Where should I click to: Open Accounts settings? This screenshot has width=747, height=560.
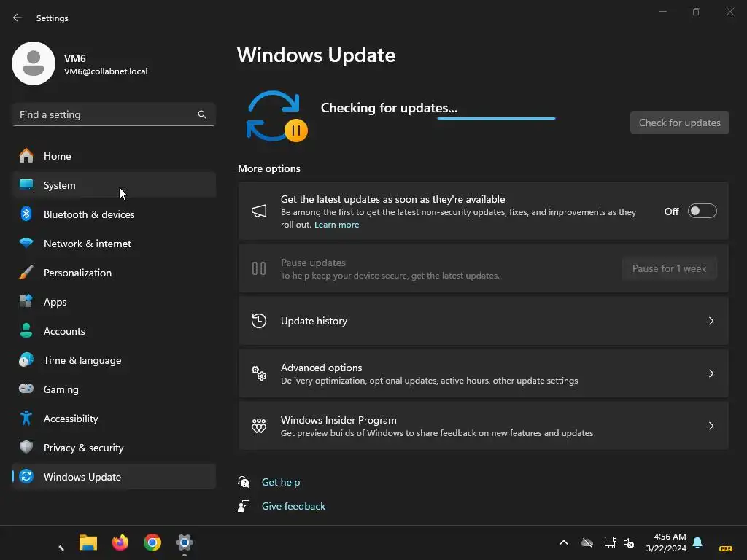[x=114, y=330]
